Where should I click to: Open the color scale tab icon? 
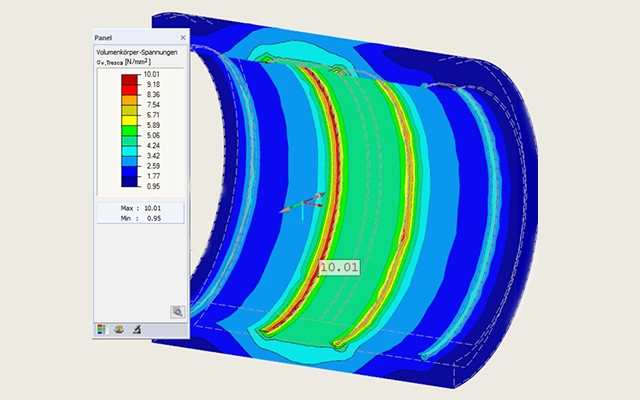[101, 329]
